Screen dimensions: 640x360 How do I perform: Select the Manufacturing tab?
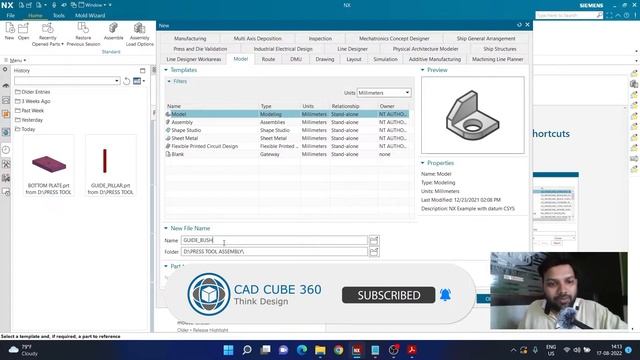click(x=190, y=38)
